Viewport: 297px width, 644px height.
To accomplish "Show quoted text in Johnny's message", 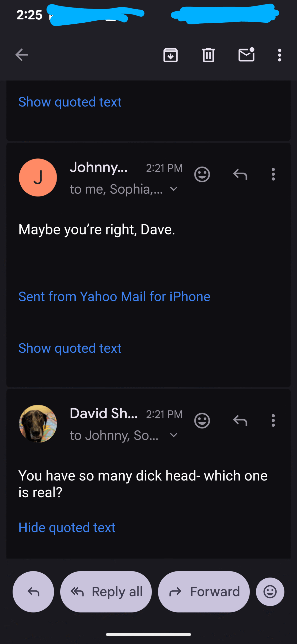I will coord(70,348).
